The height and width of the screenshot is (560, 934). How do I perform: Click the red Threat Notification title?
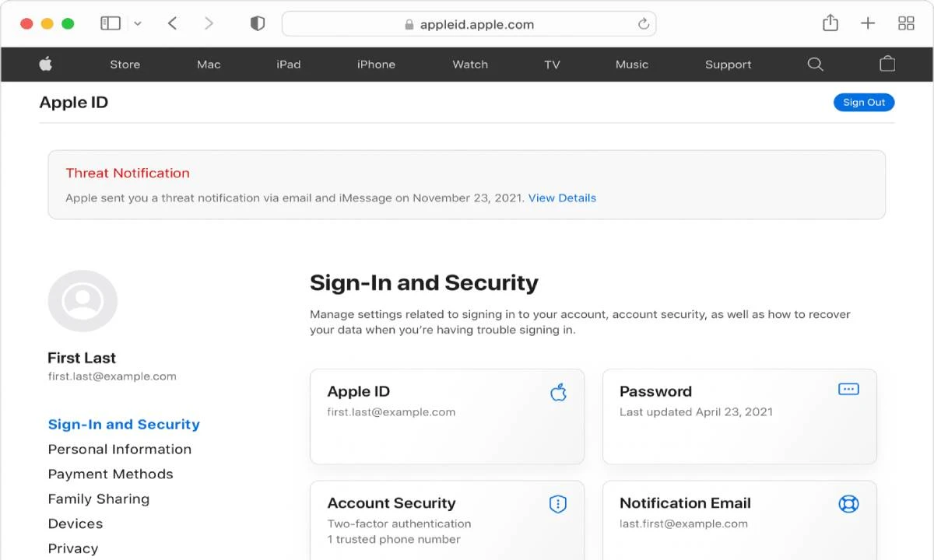coord(128,173)
